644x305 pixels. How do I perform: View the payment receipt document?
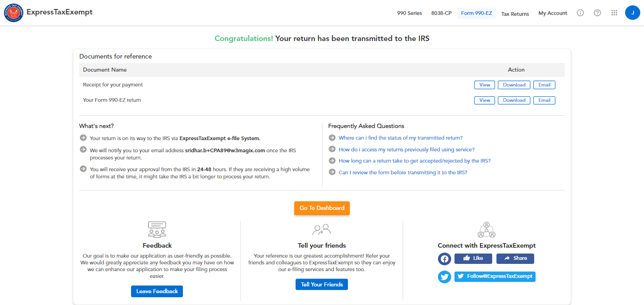coord(485,85)
